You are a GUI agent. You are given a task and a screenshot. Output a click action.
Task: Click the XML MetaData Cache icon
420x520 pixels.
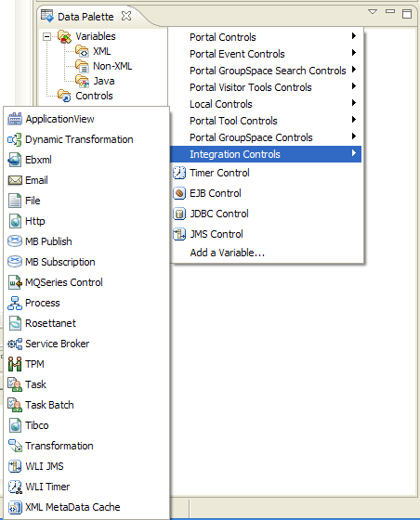click(x=15, y=507)
